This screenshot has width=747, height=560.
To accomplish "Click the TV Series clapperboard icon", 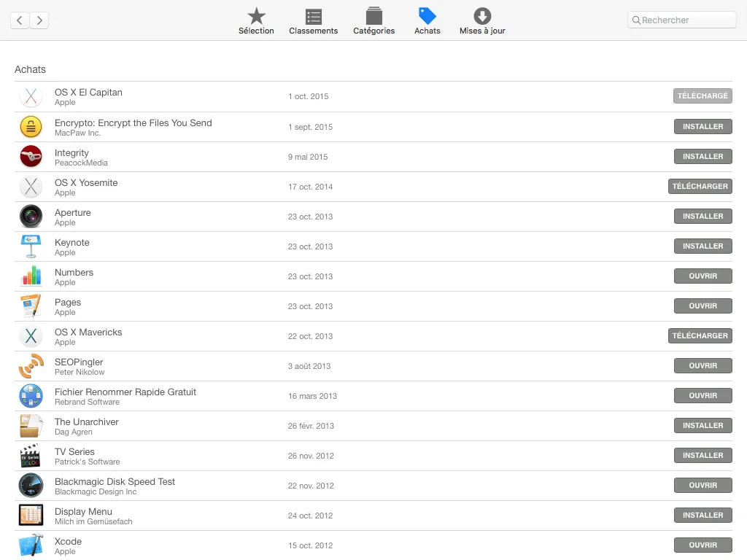I will (31, 456).
